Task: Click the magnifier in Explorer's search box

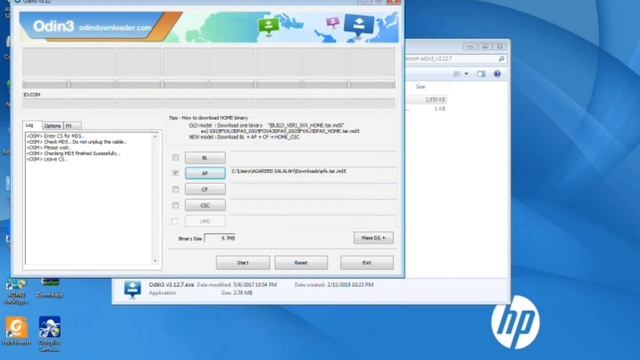Action: coord(501,59)
